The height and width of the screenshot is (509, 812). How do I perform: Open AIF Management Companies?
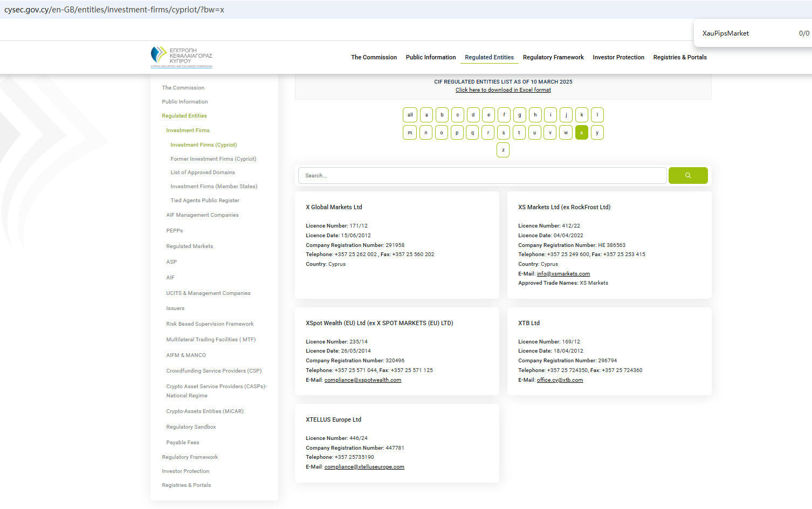202,215
